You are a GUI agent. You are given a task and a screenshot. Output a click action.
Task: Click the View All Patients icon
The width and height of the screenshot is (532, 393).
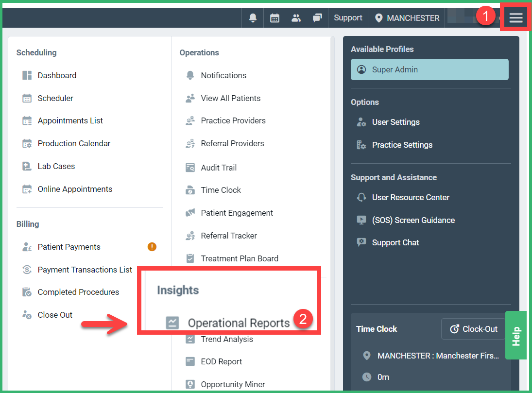point(190,98)
